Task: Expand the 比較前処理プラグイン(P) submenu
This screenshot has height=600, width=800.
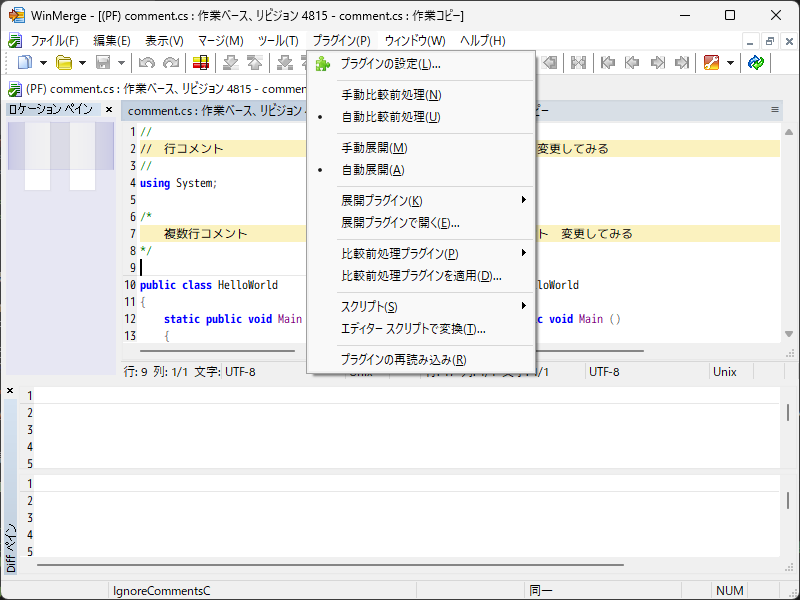Action: click(x=421, y=254)
